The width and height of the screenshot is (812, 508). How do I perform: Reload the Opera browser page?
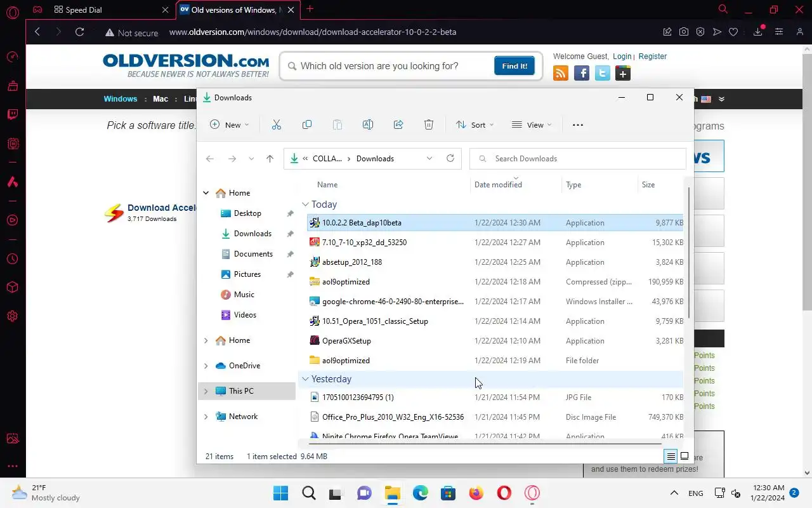tap(79, 32)
